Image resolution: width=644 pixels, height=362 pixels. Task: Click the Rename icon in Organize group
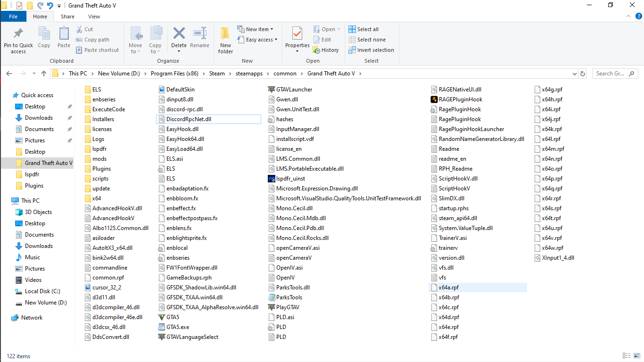[x=200, y=33]
